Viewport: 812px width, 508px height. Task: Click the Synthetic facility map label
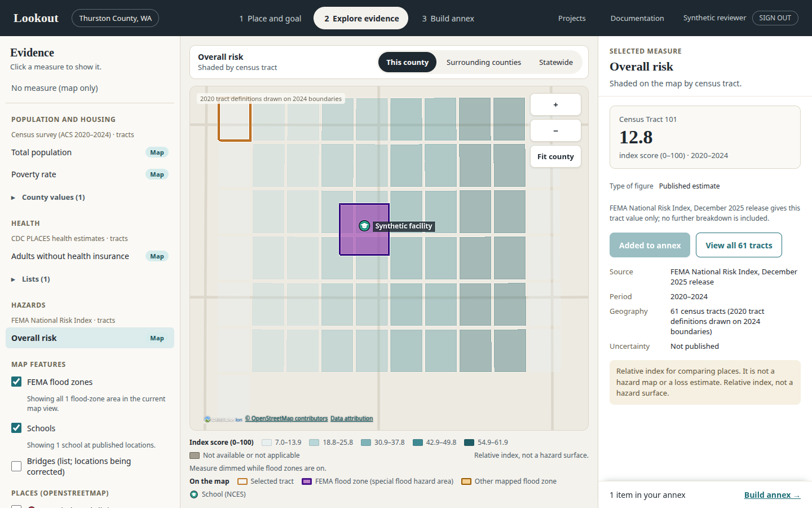(x=404, y=226)
